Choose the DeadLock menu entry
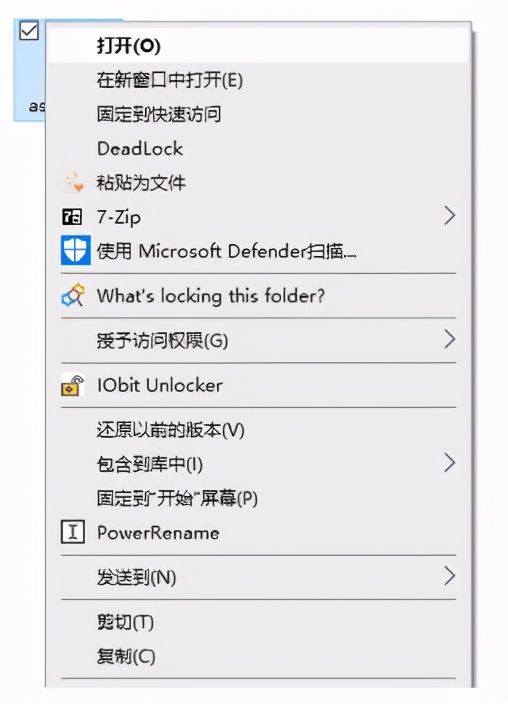The width and height of the screenshot is (508, 704). [x=258, y=149]
